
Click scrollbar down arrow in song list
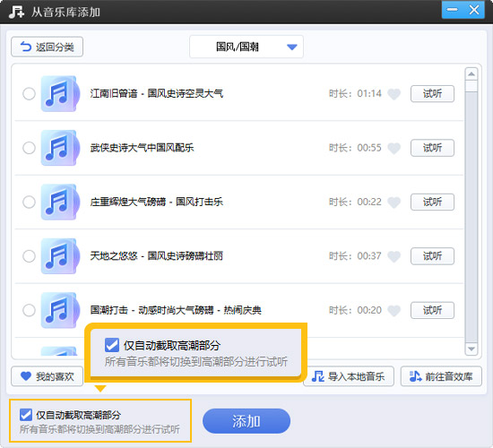point(471,349)
